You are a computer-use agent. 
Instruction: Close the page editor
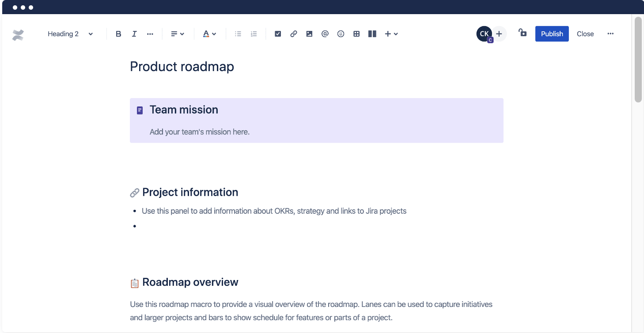coord(585,34)
